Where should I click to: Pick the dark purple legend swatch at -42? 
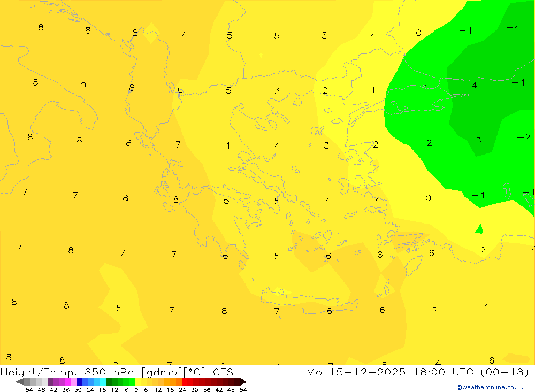point(50,381)
